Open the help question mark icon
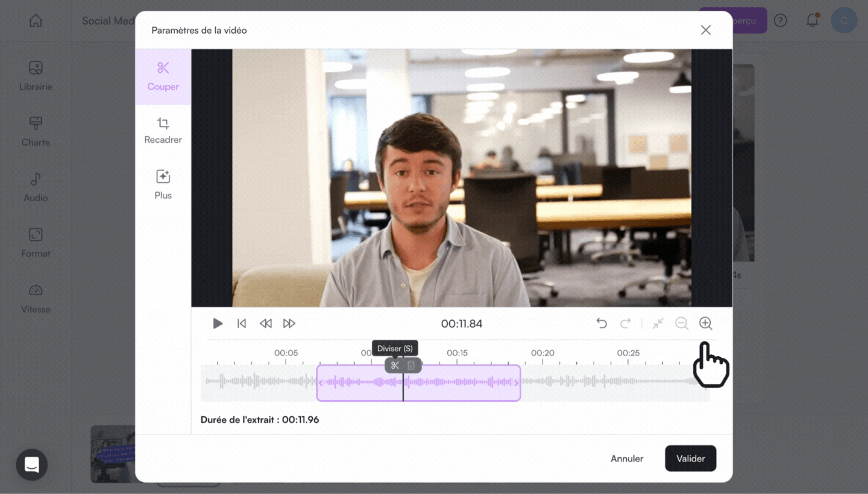 [x=781, y=20]
